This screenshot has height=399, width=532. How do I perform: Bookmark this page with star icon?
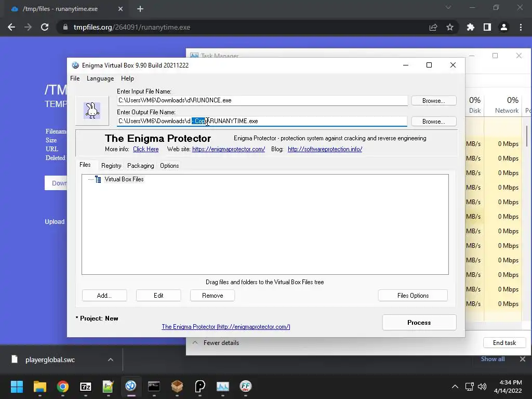pyautogui.click(x=450, y=27)
